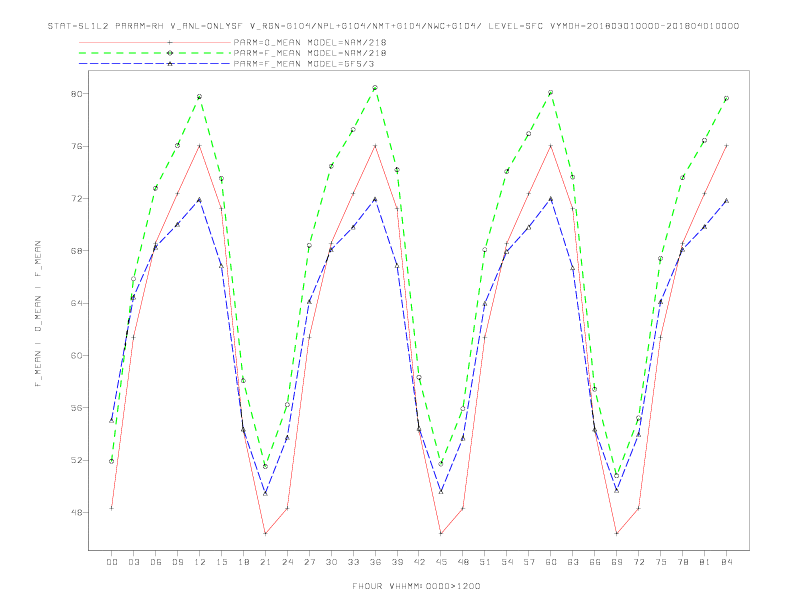Click the x-axis tick label 39

(x=397, y=562)
